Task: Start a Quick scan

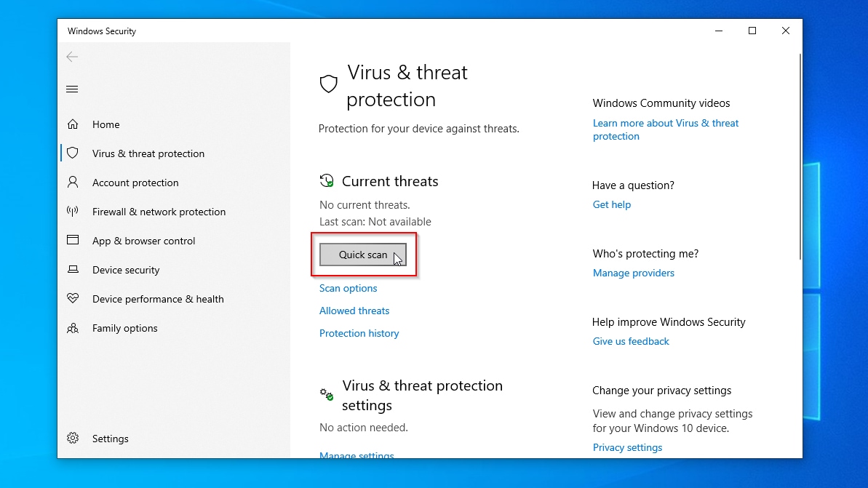Action: pos(363,255)
